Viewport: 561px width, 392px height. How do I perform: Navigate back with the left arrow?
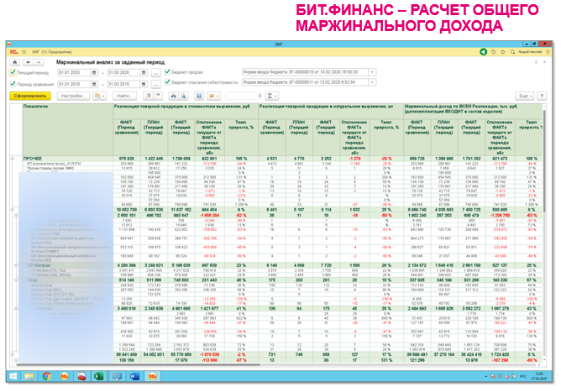tap(29, 62)
